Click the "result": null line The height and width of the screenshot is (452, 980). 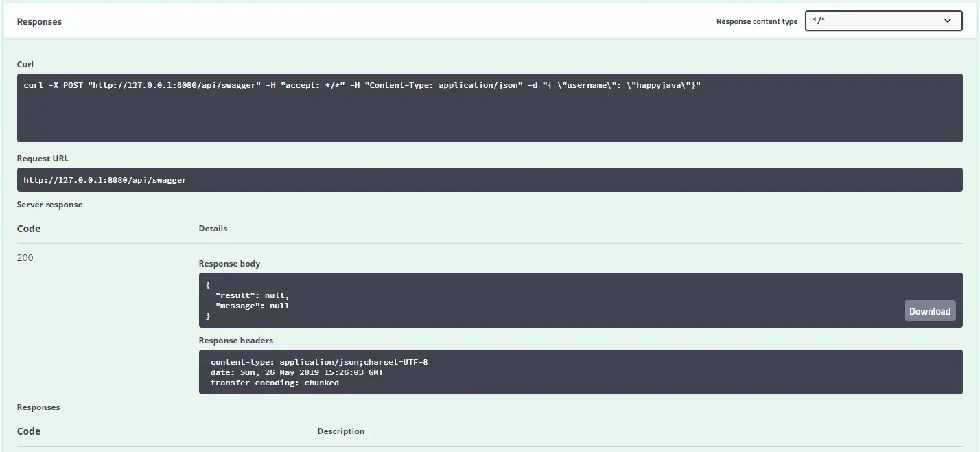click(247, 295)
